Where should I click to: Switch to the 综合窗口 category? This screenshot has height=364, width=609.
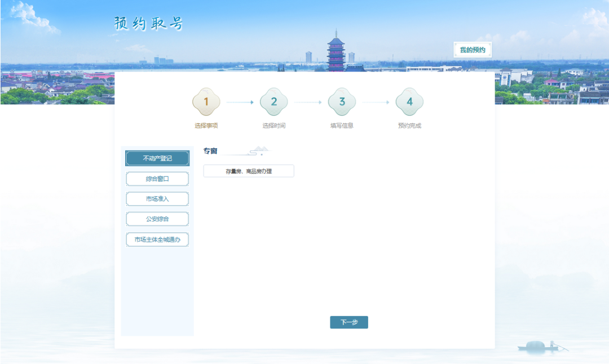[157, 179]
